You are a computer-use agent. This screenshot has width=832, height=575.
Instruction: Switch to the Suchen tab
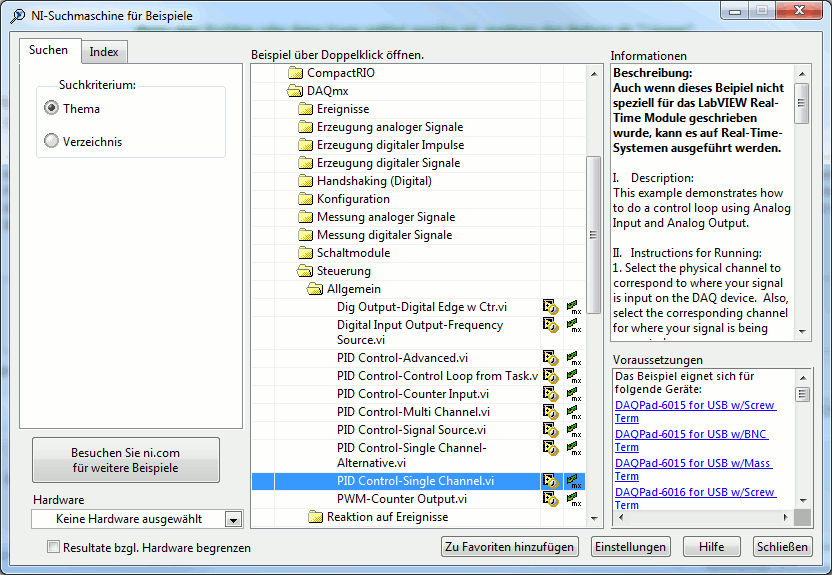[x=49, y=50]
